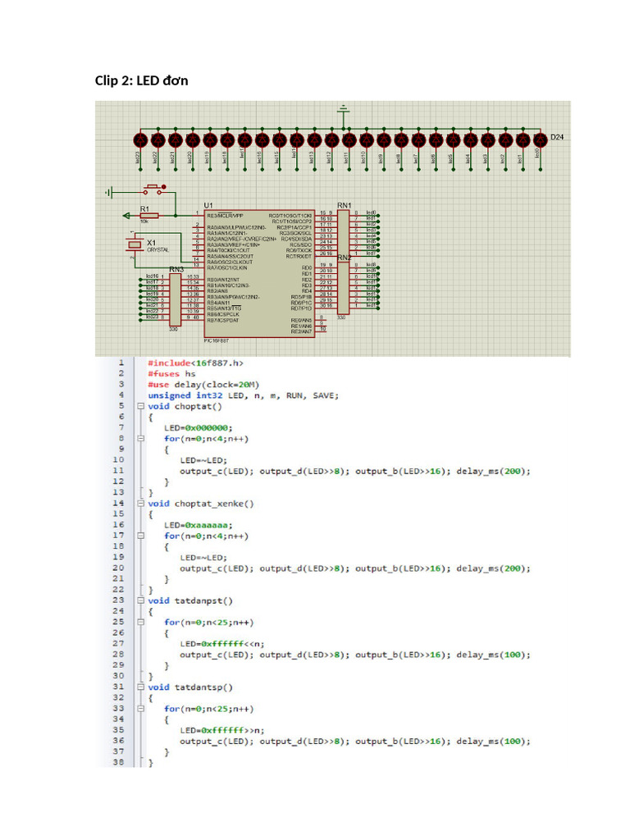Collapse the choptat_xenke() function fold marker
Image resolution: width=630 pixels, height=840 pixels.
click(x=140, y=504)
